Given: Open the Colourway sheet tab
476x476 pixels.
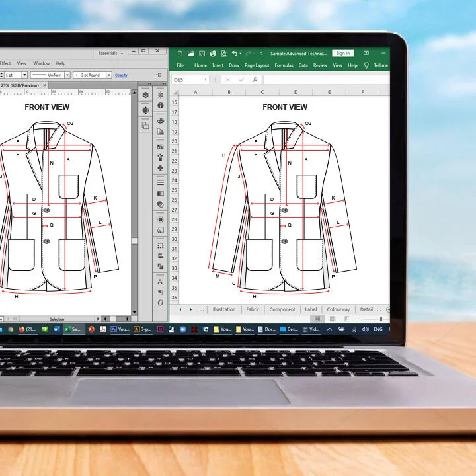Looking at the screenshot, I should click(338, 309).
